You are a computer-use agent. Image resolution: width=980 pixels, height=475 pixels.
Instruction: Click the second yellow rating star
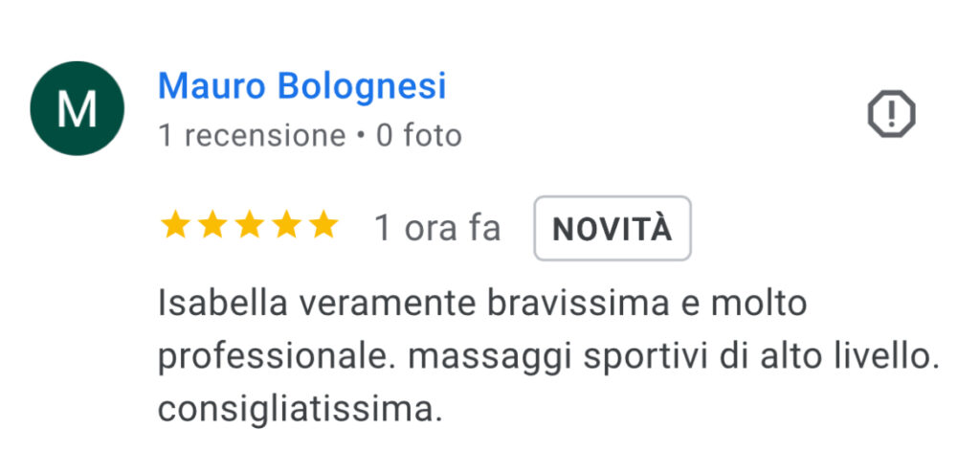click(212, 224)
